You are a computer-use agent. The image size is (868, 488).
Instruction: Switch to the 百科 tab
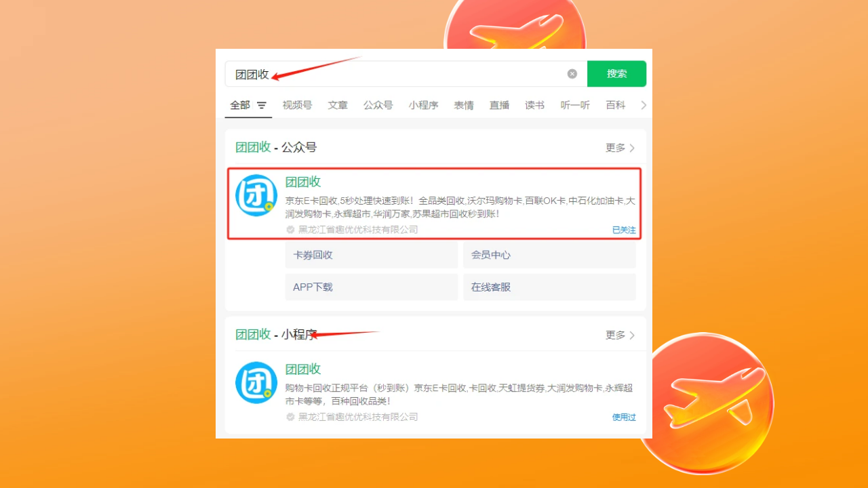616,105
